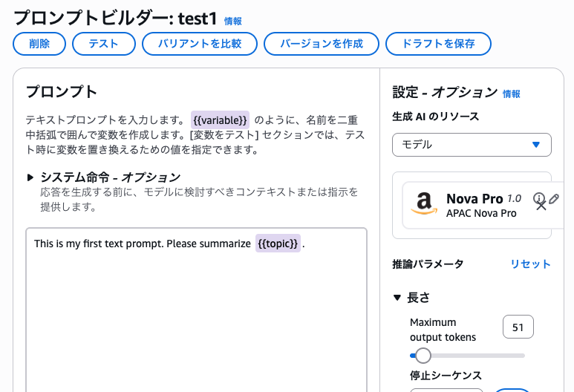The width and height of the screenshot is (574, 392).
Task: Click the pencil edit icon on model card
Action: (x=554, y=198)
